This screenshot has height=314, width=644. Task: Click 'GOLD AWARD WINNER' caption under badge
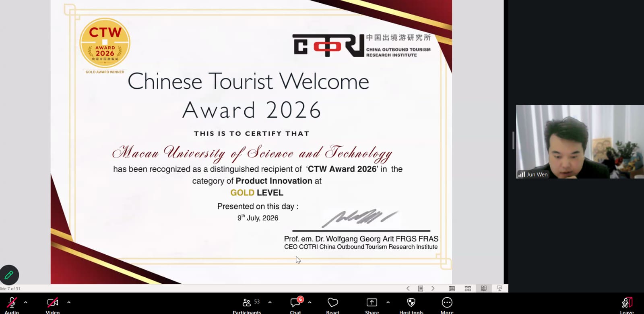coord(105,72)
